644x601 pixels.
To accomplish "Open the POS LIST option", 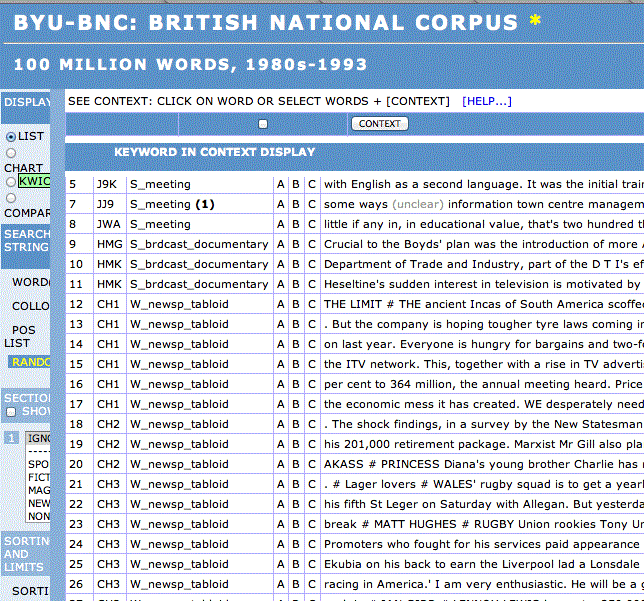I will coord(20,336).
